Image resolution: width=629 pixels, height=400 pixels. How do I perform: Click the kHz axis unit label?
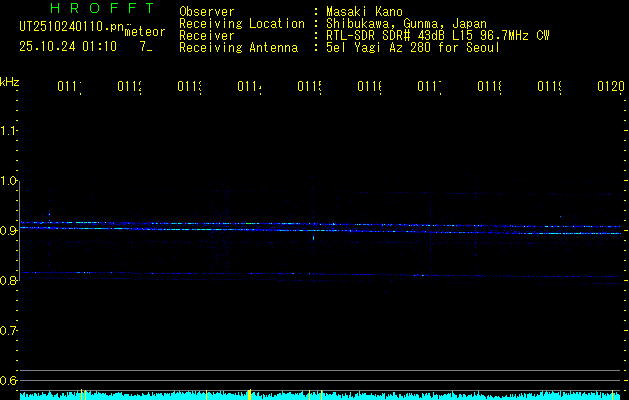pyautogui.click(x=10, y=81)
